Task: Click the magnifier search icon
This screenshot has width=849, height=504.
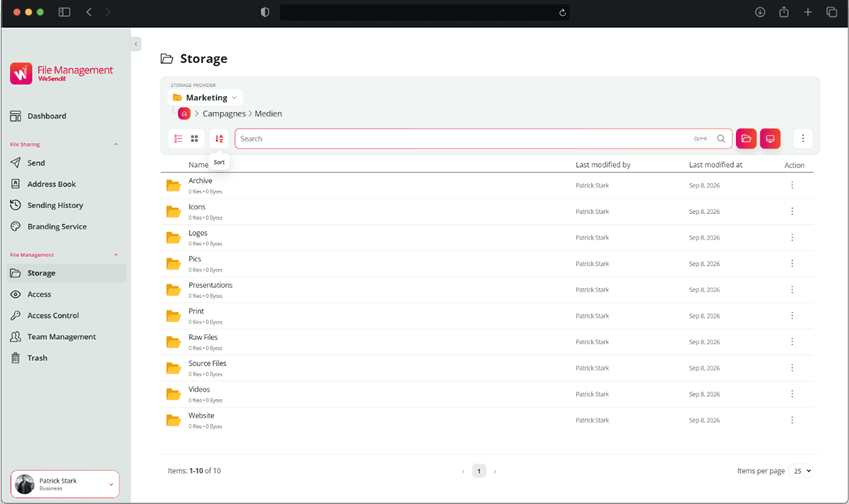Action: (x=721, y=139)
